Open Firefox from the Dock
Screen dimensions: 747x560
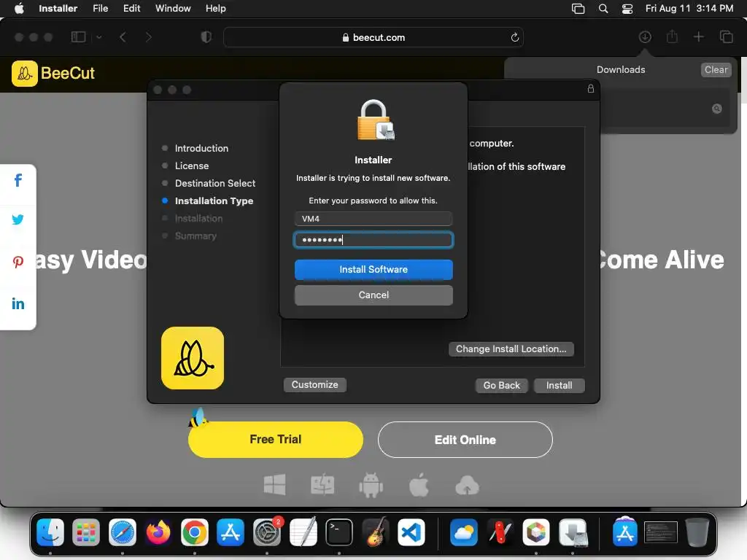click(158, 532)
